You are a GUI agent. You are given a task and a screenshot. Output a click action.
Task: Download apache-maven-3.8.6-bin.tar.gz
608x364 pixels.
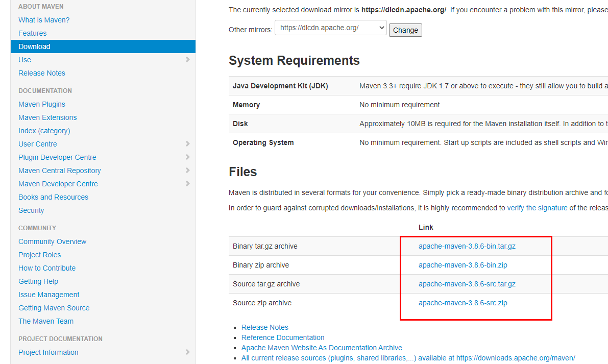pyautogui.click(x=467, y=246)
